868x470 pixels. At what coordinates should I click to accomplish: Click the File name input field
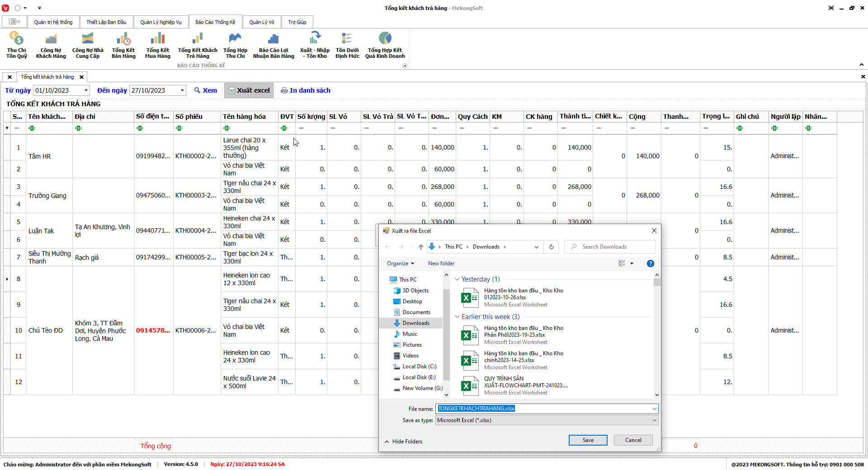(542, 409)
